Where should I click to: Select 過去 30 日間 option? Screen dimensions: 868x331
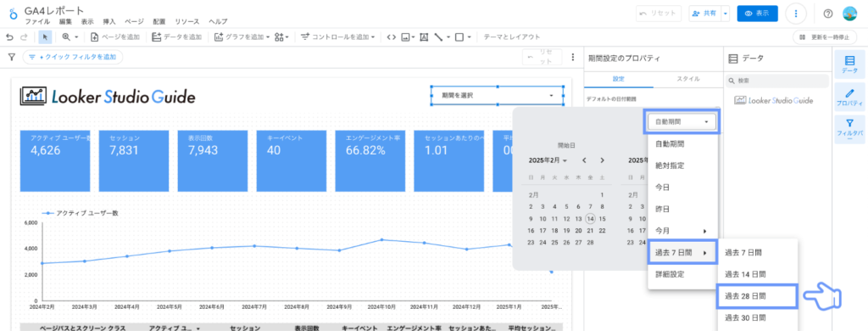[757, 318]
